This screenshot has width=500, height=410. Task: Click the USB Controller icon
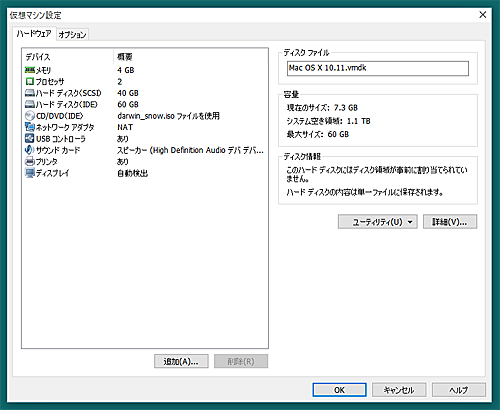point(30,138)
